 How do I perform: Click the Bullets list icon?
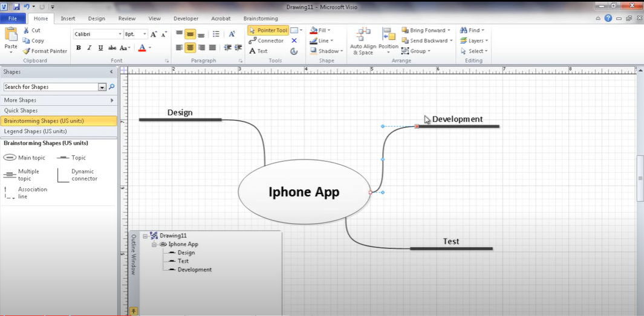pyautogui.click(x=216, y=34)
